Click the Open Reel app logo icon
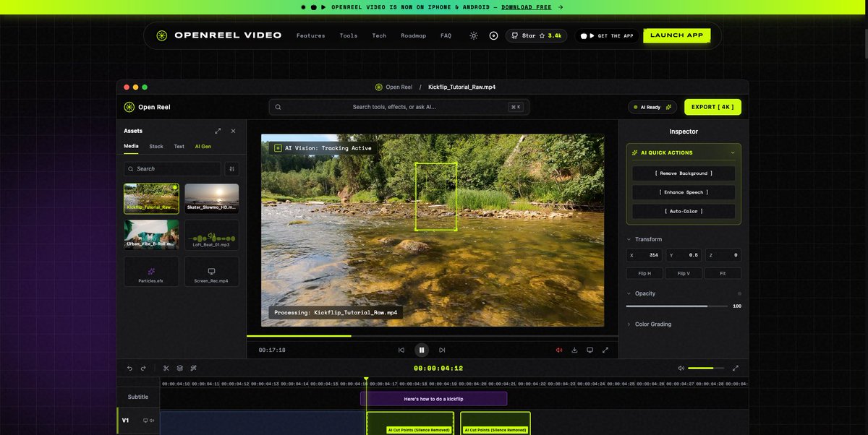 click(x=129, y=107)
